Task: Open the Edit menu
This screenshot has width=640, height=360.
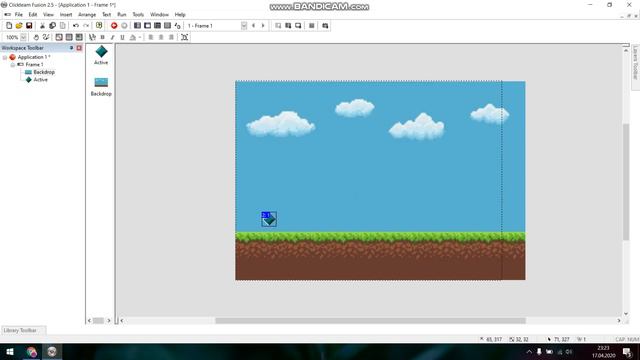Action: click(x=33, y=14)
